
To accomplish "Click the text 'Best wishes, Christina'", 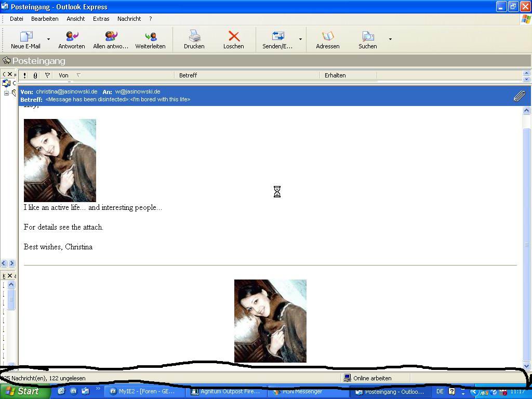I will (x=58, y=247).
